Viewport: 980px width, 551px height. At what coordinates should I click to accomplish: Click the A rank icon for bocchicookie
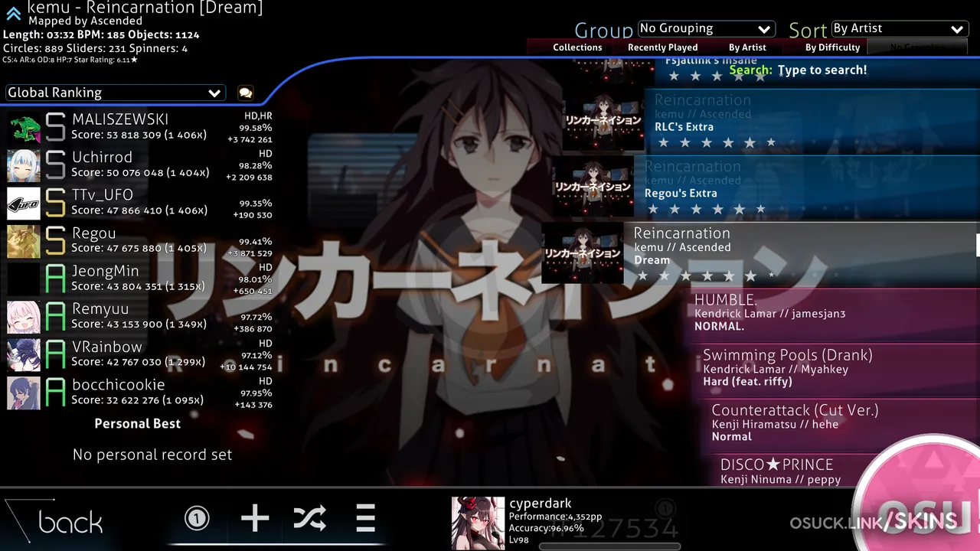click(55, 393)
